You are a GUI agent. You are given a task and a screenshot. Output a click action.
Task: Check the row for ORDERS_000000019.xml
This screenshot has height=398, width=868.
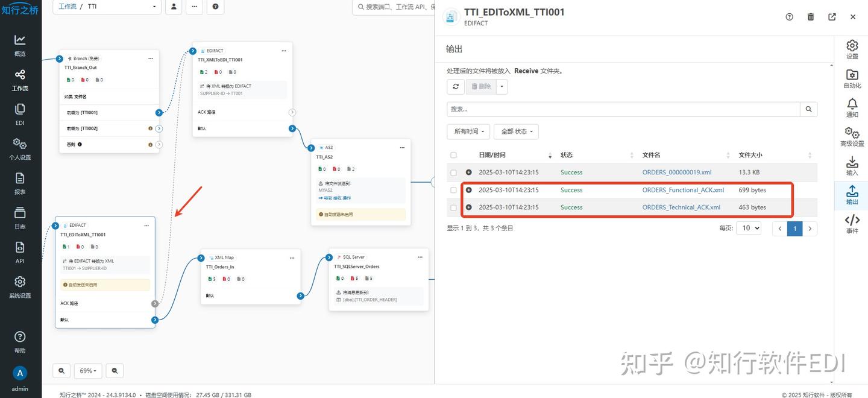pos(453,172)
